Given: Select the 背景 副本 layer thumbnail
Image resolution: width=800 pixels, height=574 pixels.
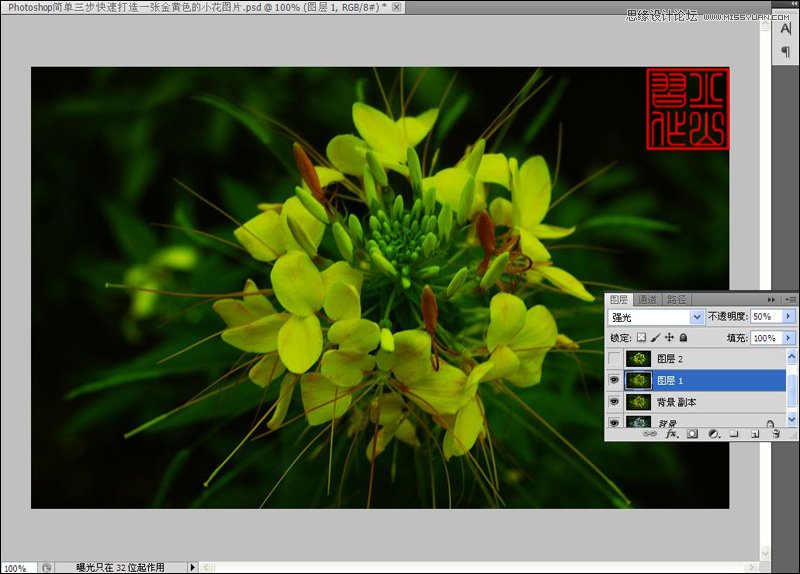Looking at the screenshot, I should click(637, 402).
